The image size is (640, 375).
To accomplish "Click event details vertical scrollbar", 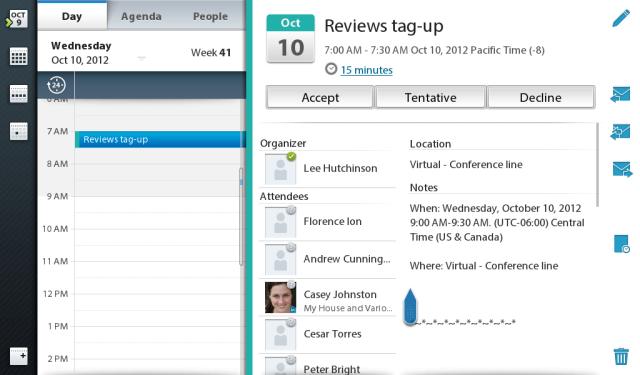I will coord(598,165).
